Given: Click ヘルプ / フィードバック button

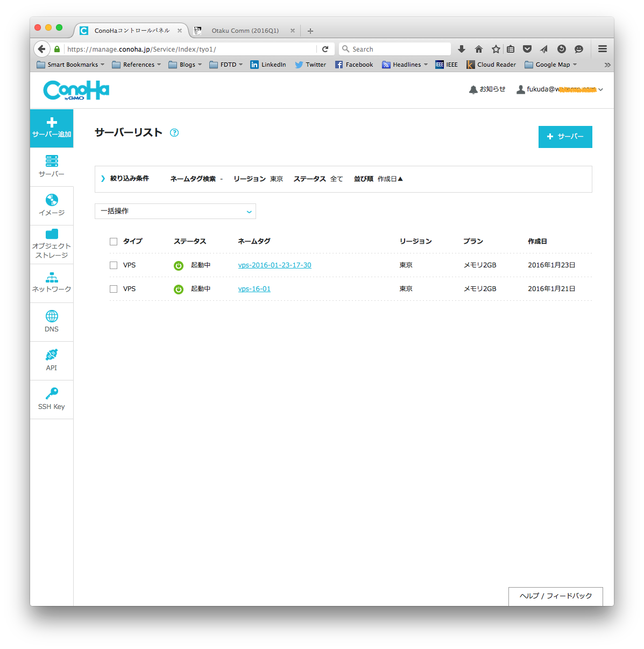Looking at the screenshot, I should (x=556, y=596).
